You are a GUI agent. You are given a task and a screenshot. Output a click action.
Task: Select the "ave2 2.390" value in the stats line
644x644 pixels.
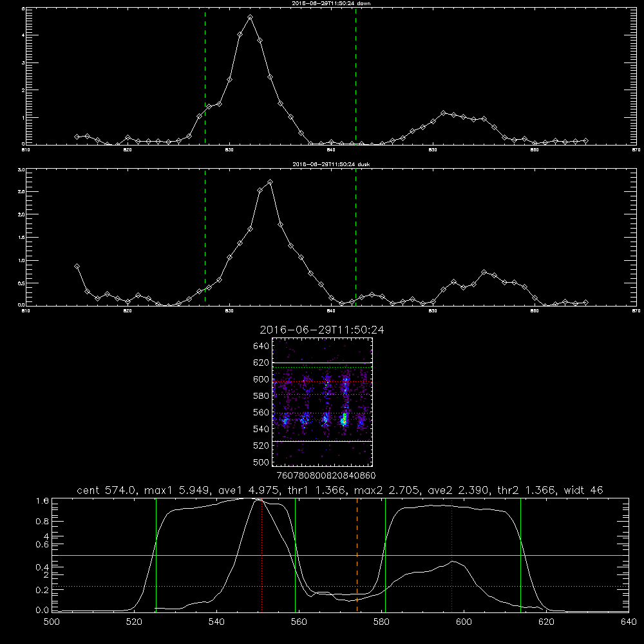pyautogui.click(x=459, y=490)
